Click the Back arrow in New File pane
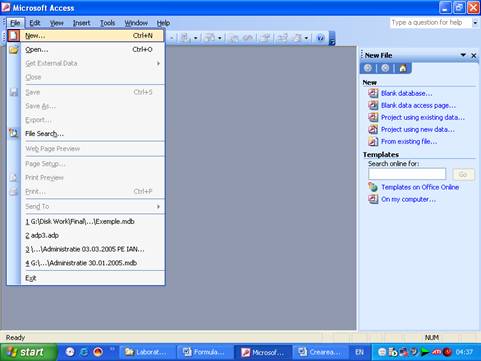Image resolution: width=481 pixels, height=361 pixels. point(368,68)
